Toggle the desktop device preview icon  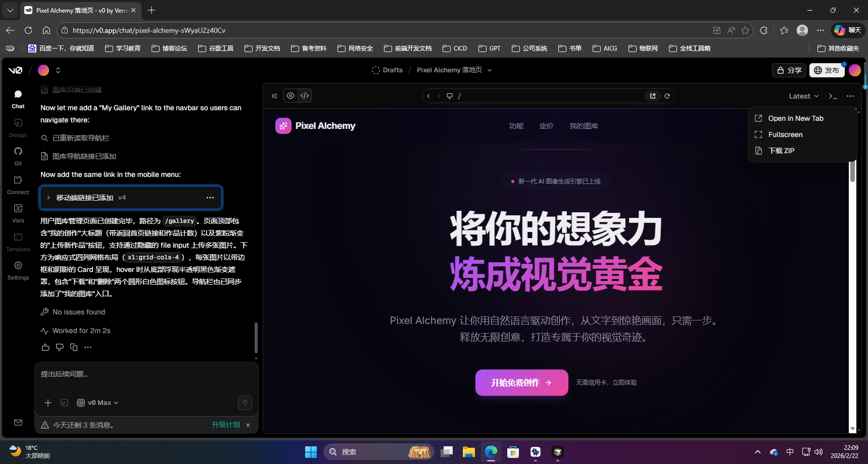tap(449, 96)
